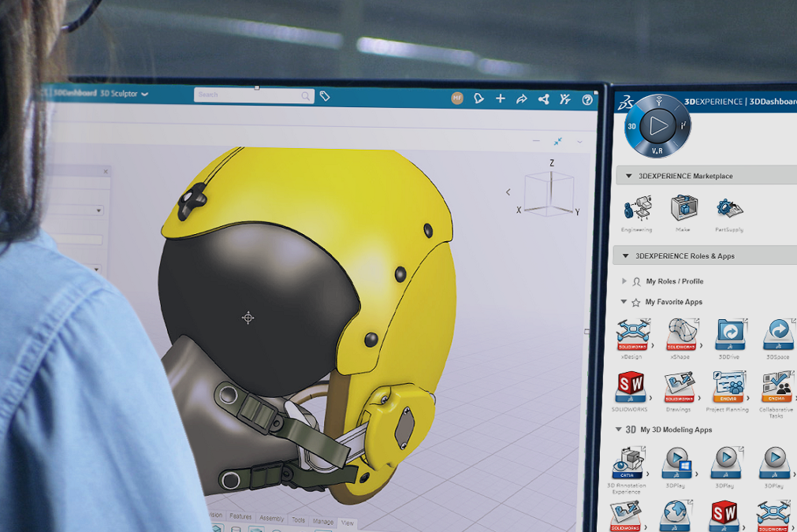Collapse the 3DEXPERIENCE Marketplace section
Viewport: 797px width, 532px height.
click(628, 176)
